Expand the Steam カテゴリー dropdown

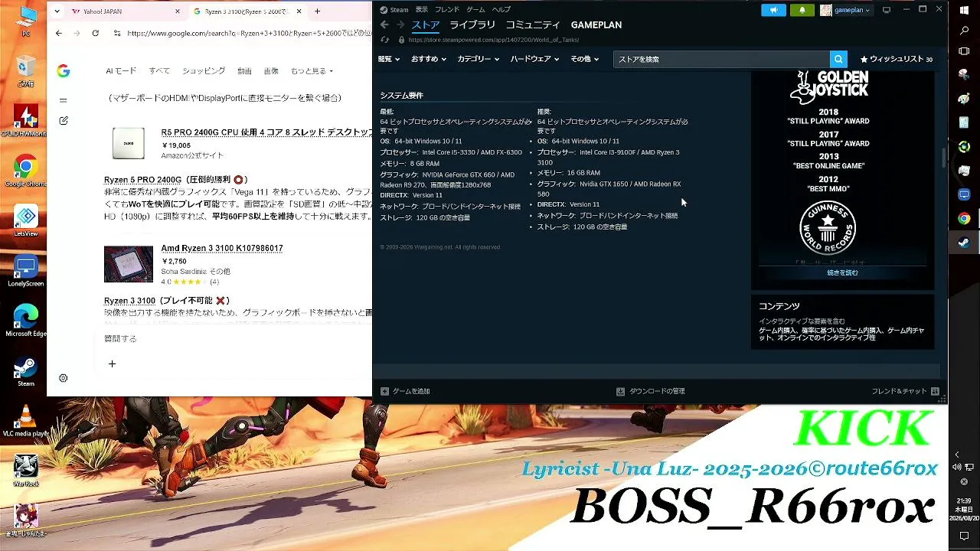point(479,59)
